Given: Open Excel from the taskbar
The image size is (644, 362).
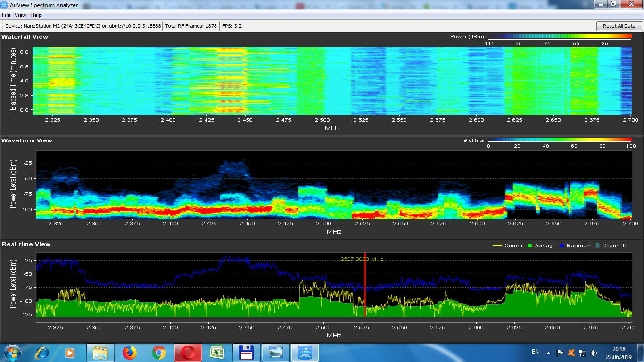Looking at the screenshot, I should pyautogui.click(x=217, y=352).
